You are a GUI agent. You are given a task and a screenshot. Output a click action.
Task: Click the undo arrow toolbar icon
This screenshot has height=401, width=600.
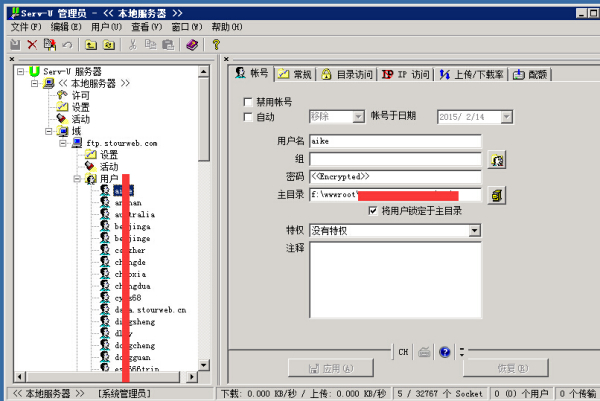pos(67,45)
